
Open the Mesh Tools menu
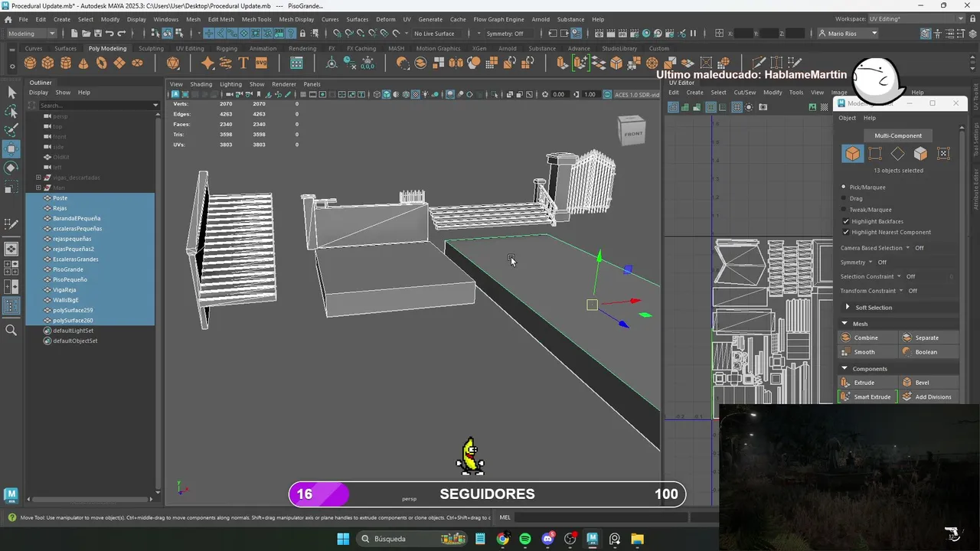[256, 19]
